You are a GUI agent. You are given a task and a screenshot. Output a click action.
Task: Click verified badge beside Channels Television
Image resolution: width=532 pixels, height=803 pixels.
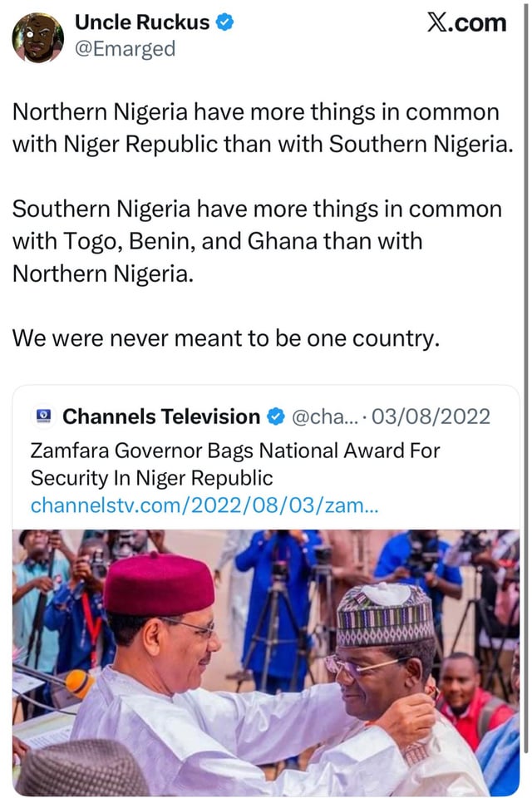click(x=275, y=416)
